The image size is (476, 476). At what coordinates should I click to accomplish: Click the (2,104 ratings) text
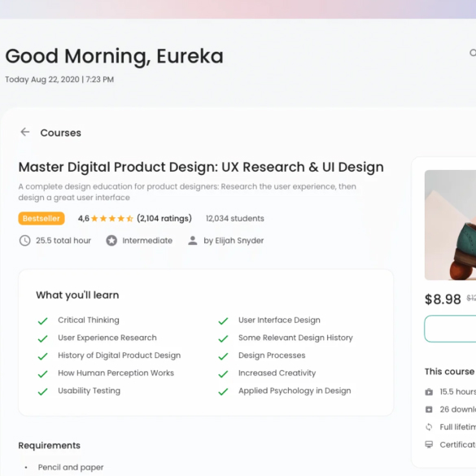[164, 218]
